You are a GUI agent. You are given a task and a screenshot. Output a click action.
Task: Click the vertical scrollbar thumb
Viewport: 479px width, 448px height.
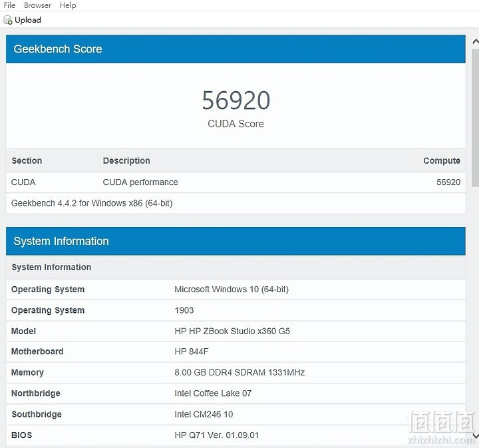coord(475,118)
